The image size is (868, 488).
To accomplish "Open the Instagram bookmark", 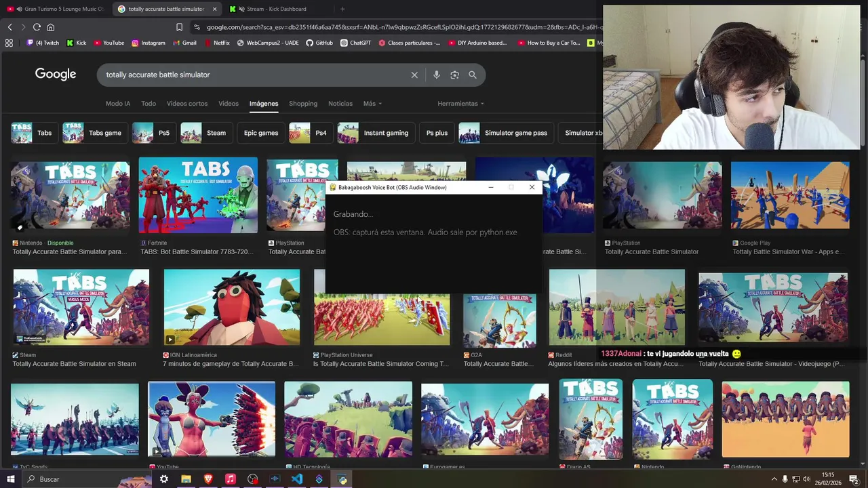I will pyautogui.click(x=149, y=43).
